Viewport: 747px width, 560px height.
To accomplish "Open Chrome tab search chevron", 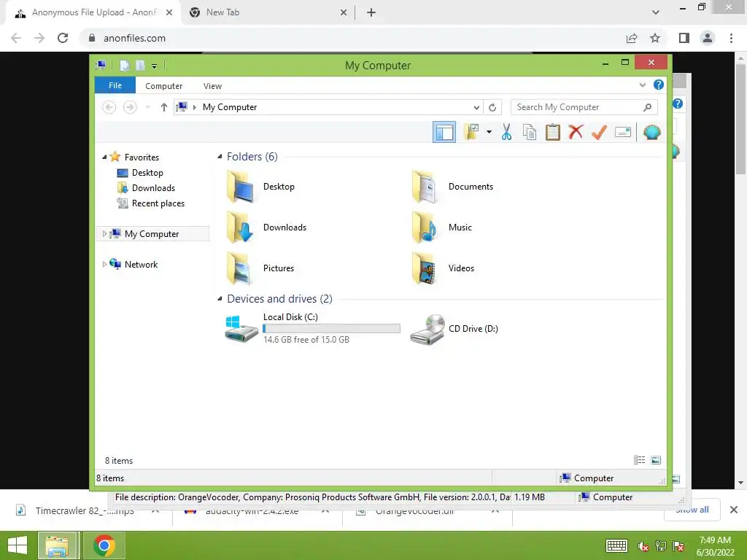I will tap(656, 12).
